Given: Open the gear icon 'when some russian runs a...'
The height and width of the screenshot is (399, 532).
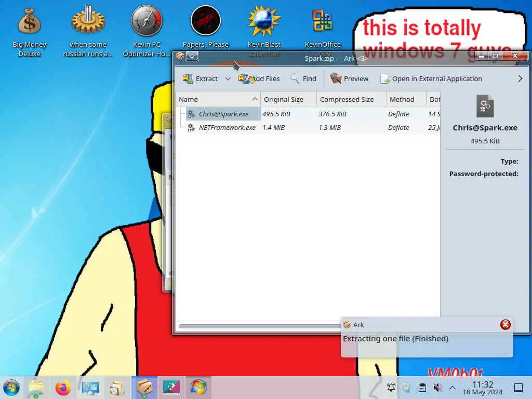Looking at the screenshot, I should [x=88, y=32].
